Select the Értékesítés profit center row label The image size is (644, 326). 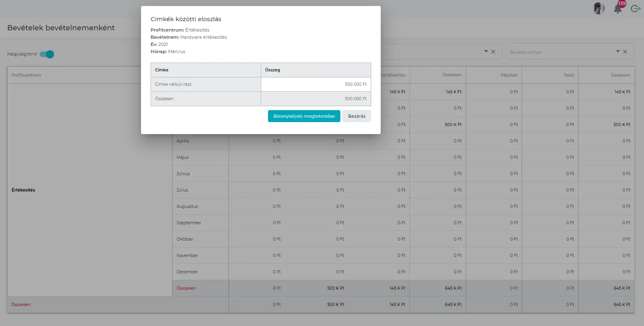click(23, 190)
